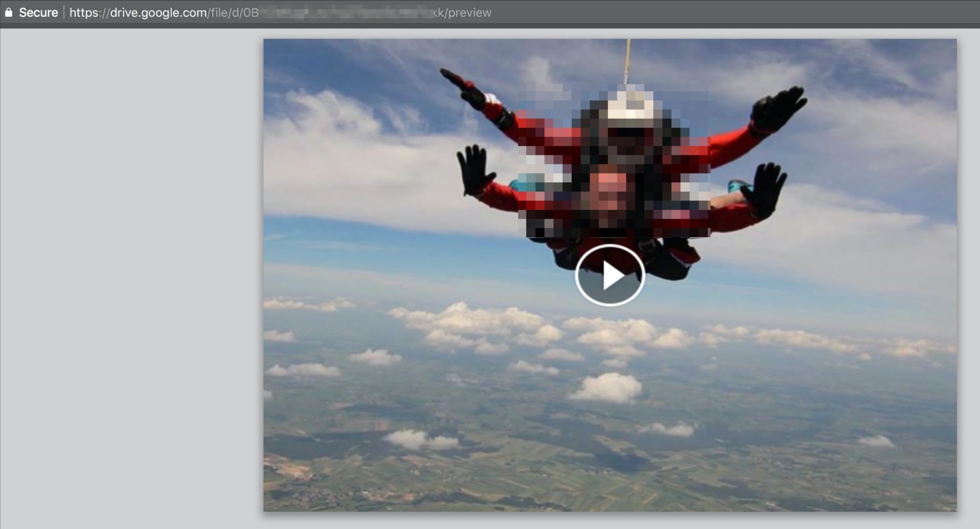Click the padlock icon in address bar
Viewport: 980px width, 529px height.
tap(9, 12)
